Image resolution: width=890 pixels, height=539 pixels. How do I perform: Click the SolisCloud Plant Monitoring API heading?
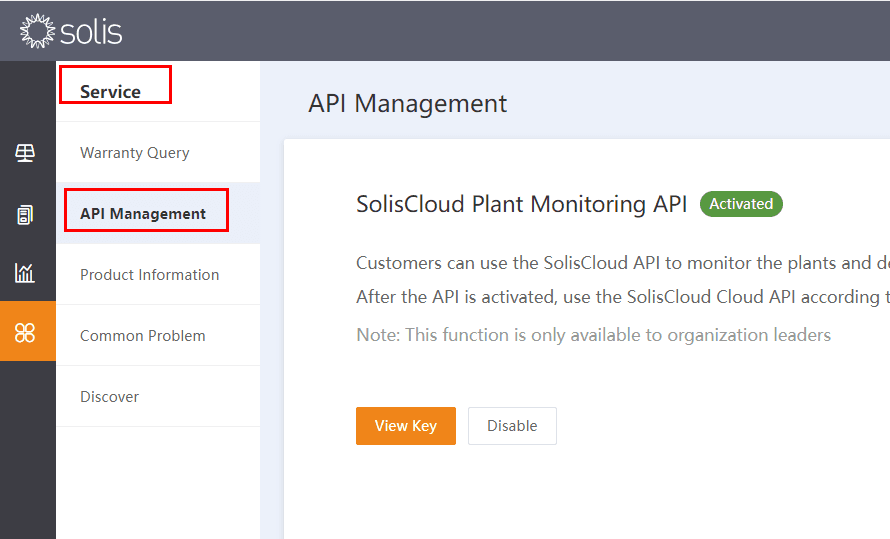click(x=522, y=204)
